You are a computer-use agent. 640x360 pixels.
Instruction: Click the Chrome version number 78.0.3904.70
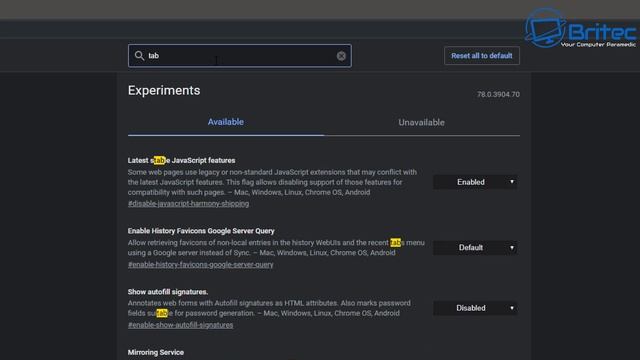(x=498, y=94)
